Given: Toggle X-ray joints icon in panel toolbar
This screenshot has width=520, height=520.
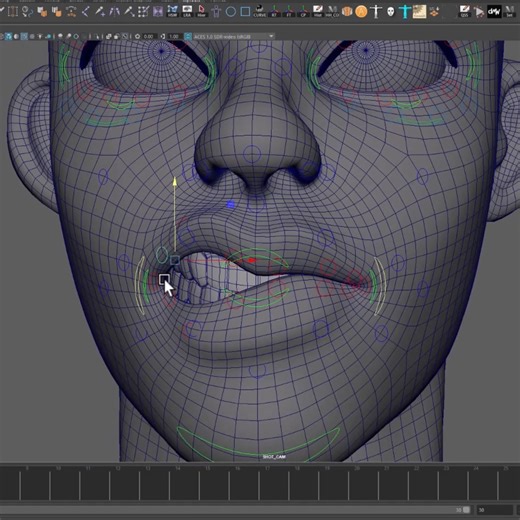Looking at the screenshot, I should tap(125, 36).
